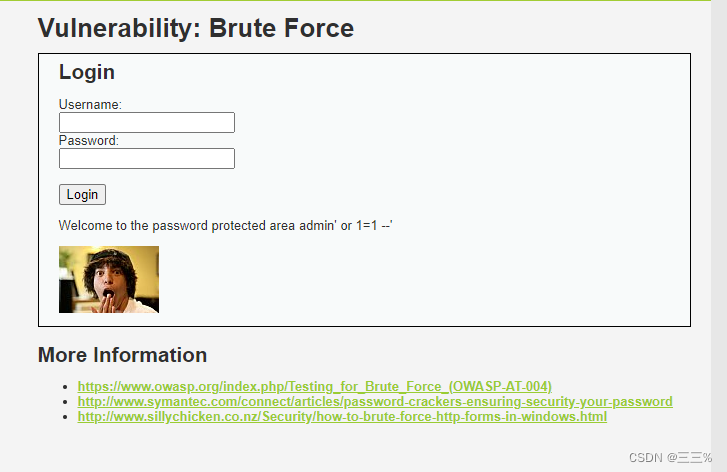Visit the sillychicken.co.nz brute-force forms link

(342, 416)
